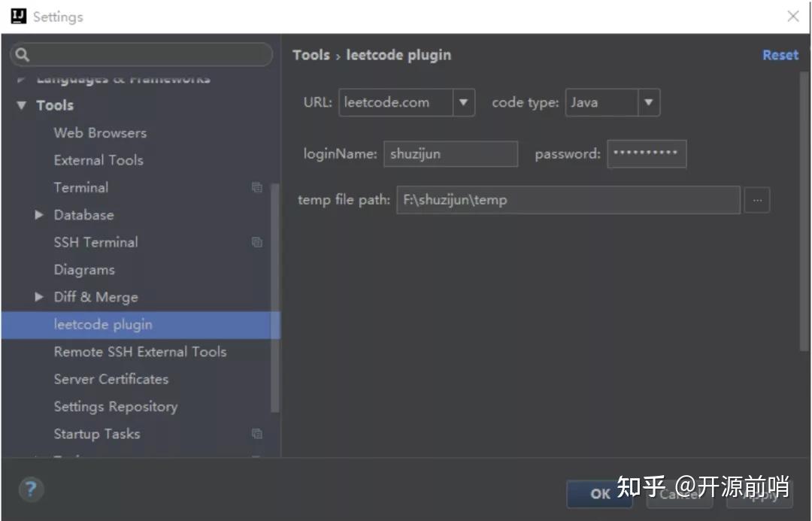
Task: Click the shared-settings icon beside SSH Terminal
Action: tap(257, 242)
